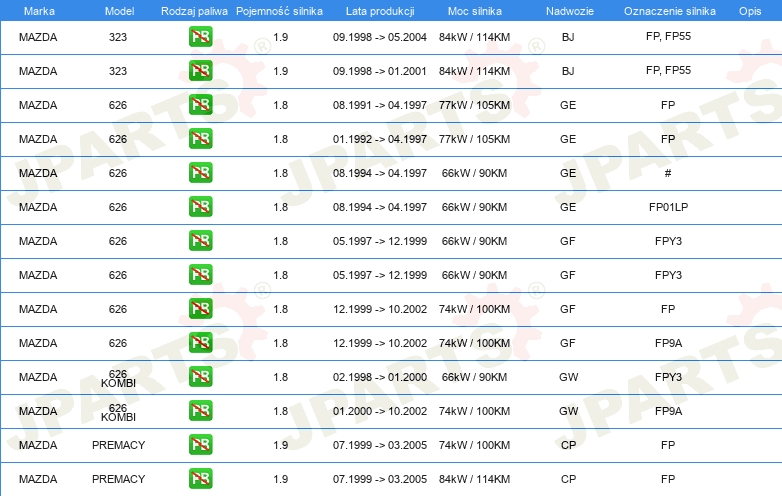Click fuel icon in PREMACY 74kW row
The height and width of the screenshot is (496, 782).
click(x=200, y=445)
